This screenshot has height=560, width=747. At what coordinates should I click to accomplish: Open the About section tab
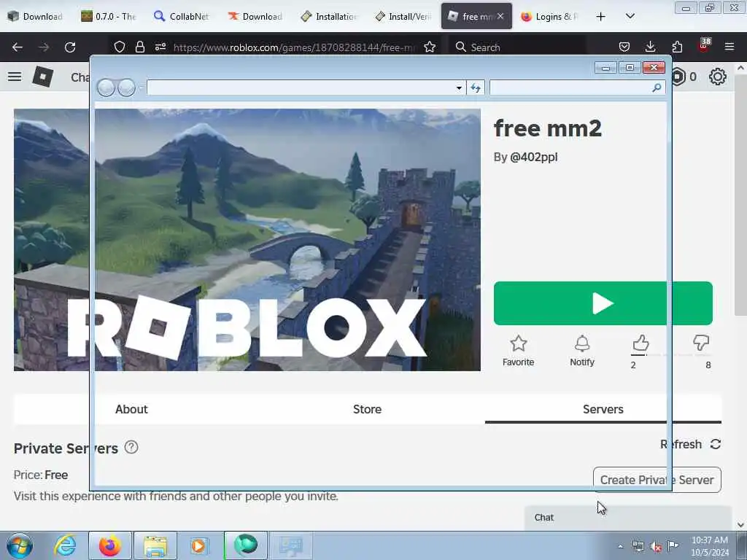click(131, 409)
